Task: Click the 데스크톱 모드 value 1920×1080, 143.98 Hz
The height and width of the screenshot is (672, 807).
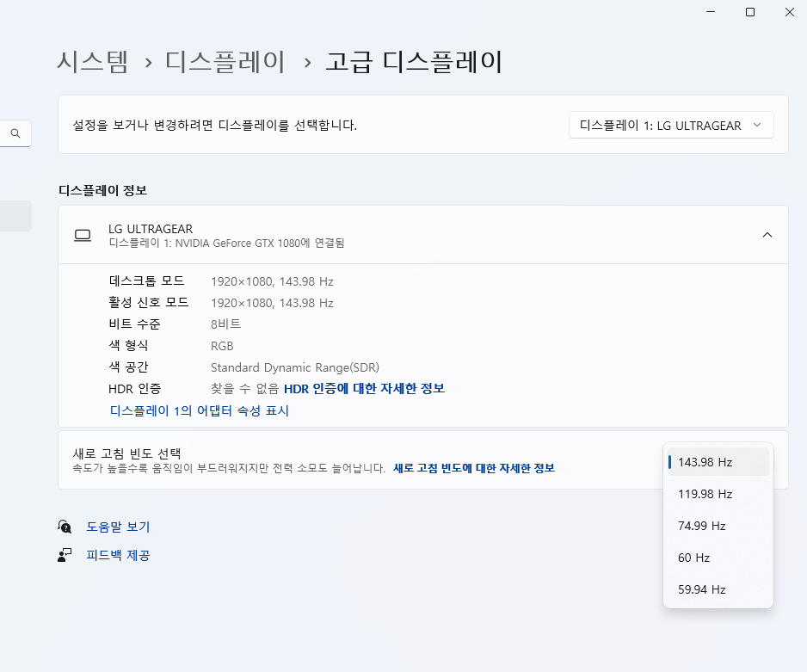Action: coord(272,281)
